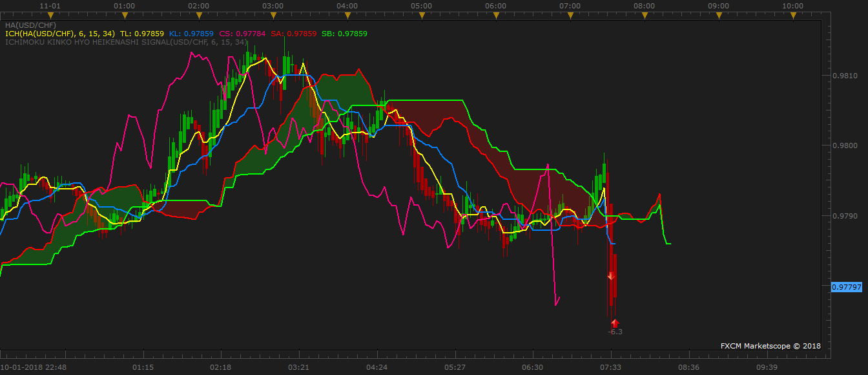Click the gold marker under 09:00

(x=719, y=14)
